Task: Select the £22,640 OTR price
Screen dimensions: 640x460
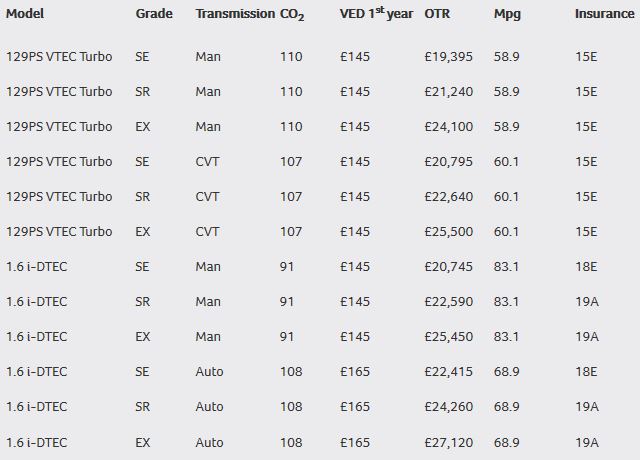Action: (x=450, y=197)
